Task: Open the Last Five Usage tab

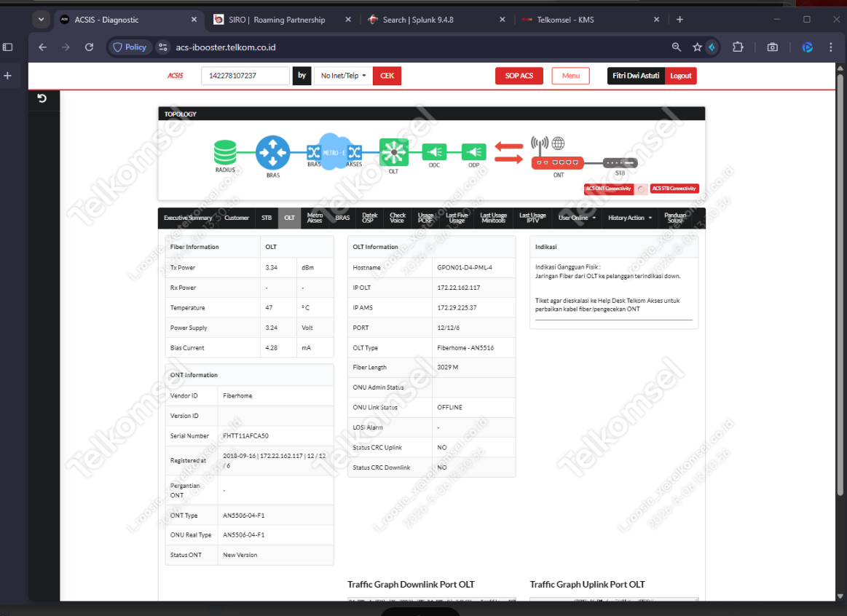Action: tap(457, 218)
